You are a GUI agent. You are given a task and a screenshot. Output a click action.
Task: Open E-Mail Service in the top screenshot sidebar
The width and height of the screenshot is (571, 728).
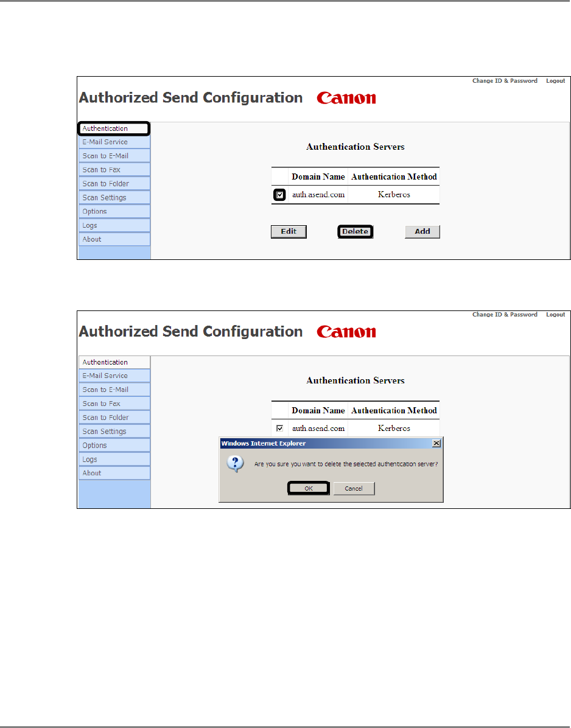(114, 142)
